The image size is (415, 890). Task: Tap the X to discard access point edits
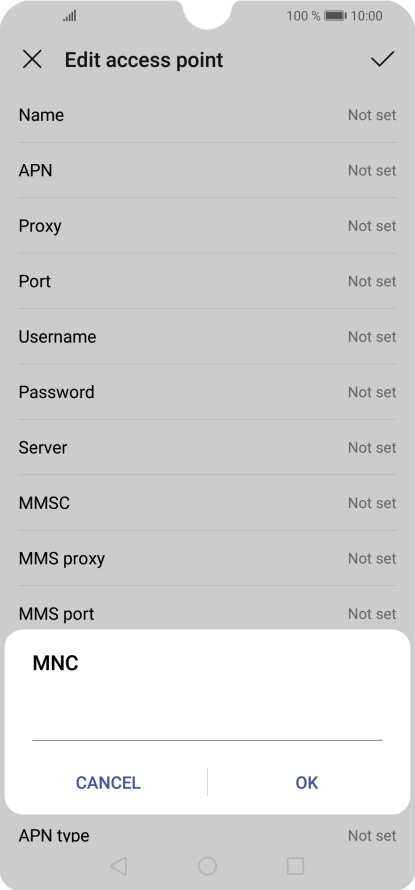[x=32, y=59]
